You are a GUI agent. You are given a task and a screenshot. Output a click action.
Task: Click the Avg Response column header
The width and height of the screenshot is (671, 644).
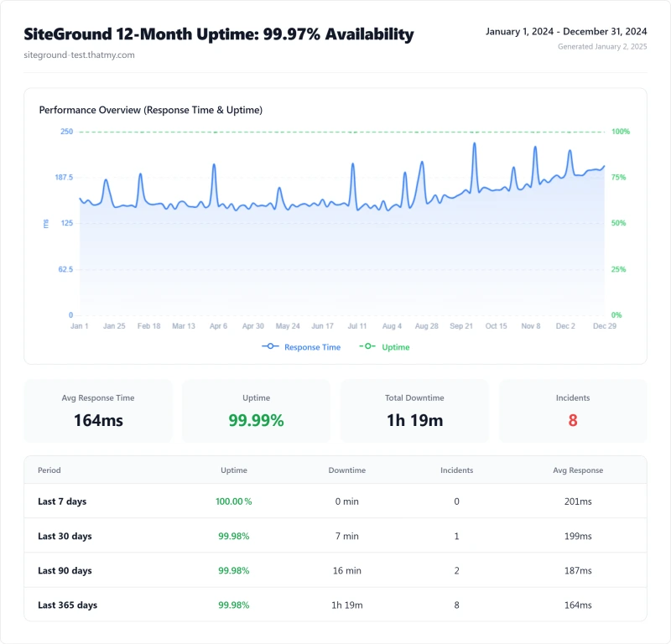point(578,470)
